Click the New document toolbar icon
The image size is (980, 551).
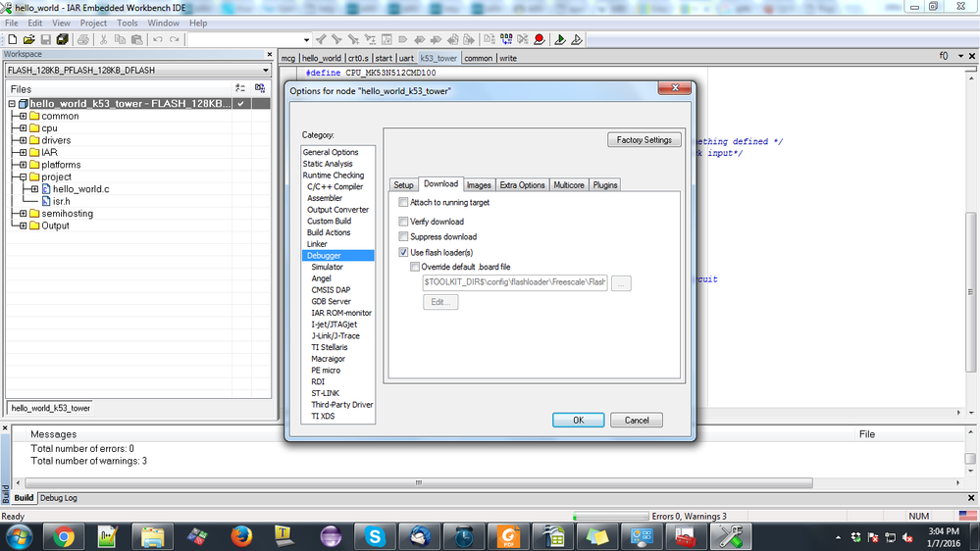coord(12,39)
